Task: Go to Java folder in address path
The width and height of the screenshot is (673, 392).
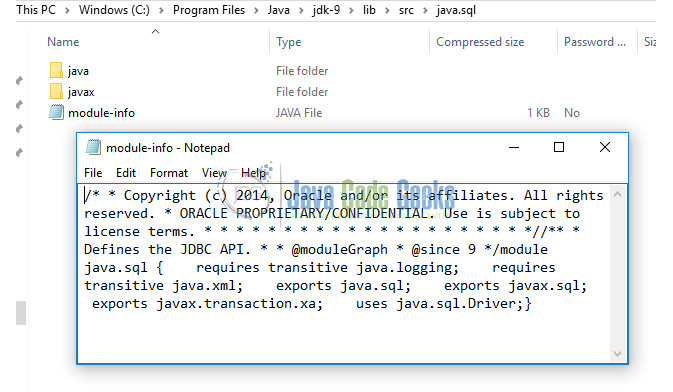Action: (x=279, y=10)
